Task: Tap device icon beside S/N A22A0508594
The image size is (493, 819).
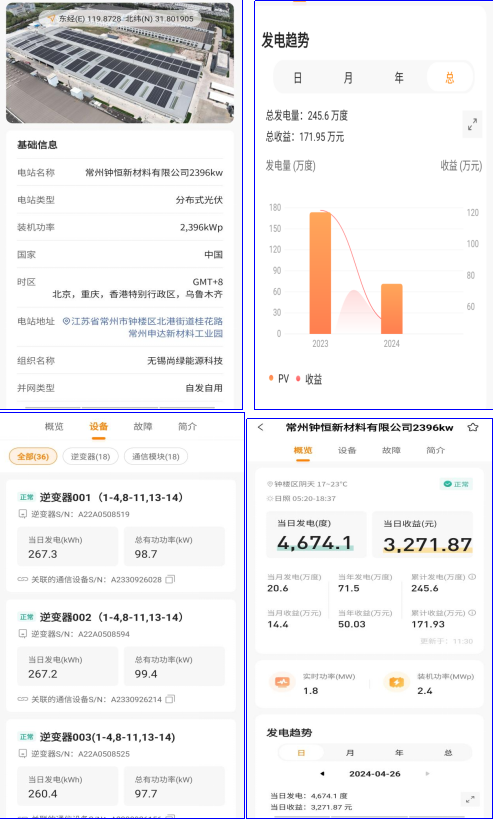Action: pyautogui.click(x=22, y=634)
